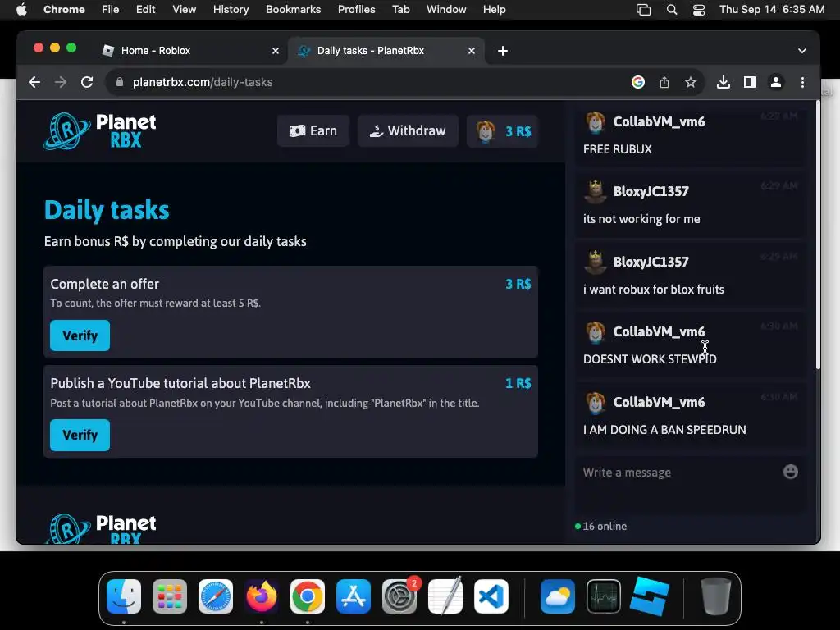The image size is (840, 630).
Task: Open System Settings from the Dock
Action: point(399,596)
